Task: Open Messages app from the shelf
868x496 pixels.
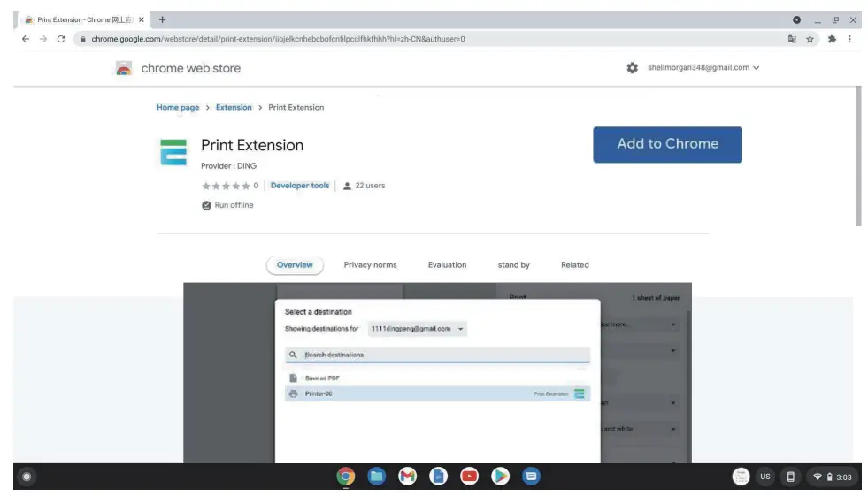Action: [531, 476]
